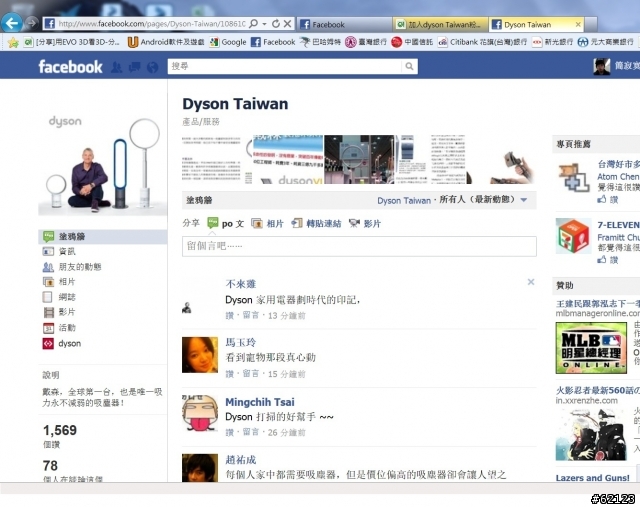Open the wall filter dropdown arrow
Viewport: 640px width, 507px height.
[x=524, y=200]
